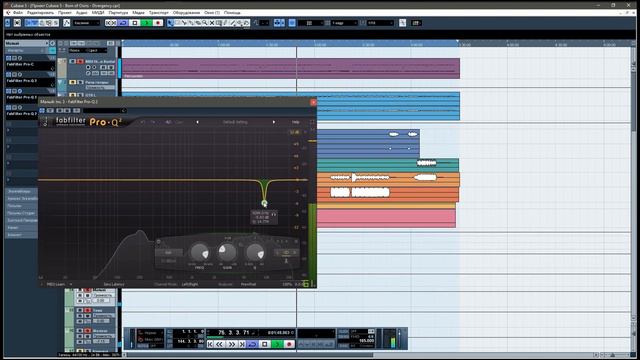Open the Zero Latency processing mode menu
Image resolution: width=640 pixels, height=360 pixels.
(x=114, y=284)
